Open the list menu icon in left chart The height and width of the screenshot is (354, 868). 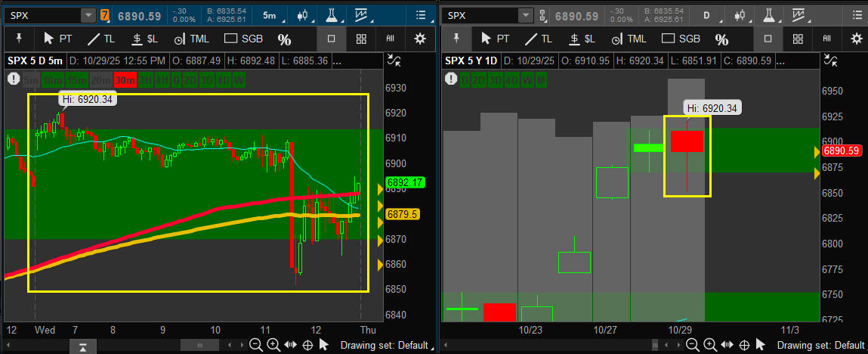click(x=419, y=15)
